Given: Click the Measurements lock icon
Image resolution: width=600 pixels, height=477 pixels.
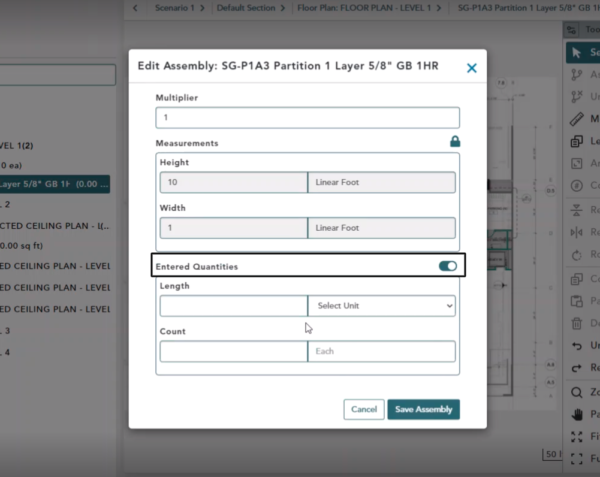Looking at the screenshot, I should [x=455, y=142].
